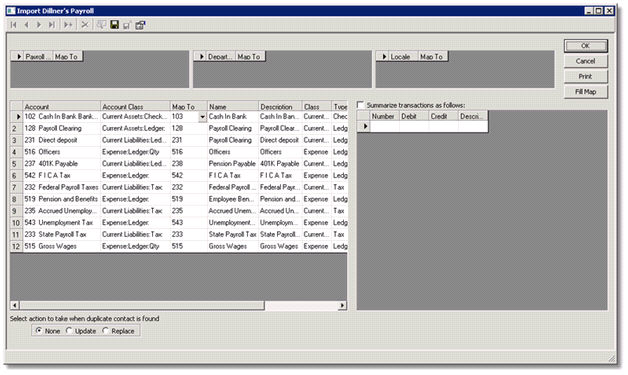The height and width of the screenshot is (375, 628).
Task: Click Map To header in Locale grid
Action: [x=433, y=56]
